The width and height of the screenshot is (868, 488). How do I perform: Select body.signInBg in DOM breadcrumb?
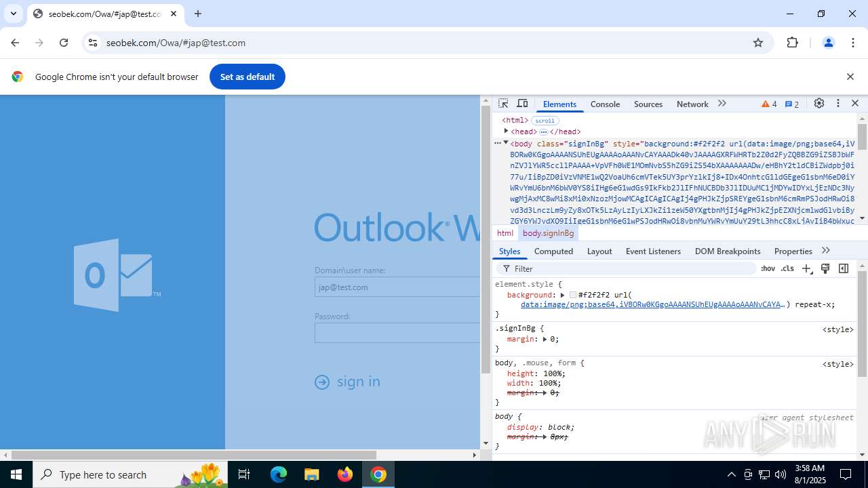[548, 233]
